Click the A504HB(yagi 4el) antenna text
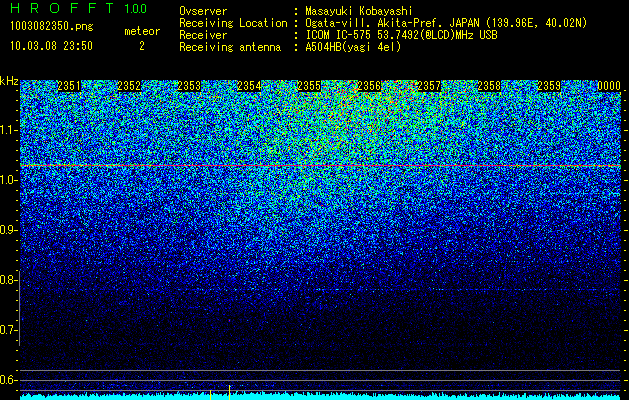 tap(353, 47)
